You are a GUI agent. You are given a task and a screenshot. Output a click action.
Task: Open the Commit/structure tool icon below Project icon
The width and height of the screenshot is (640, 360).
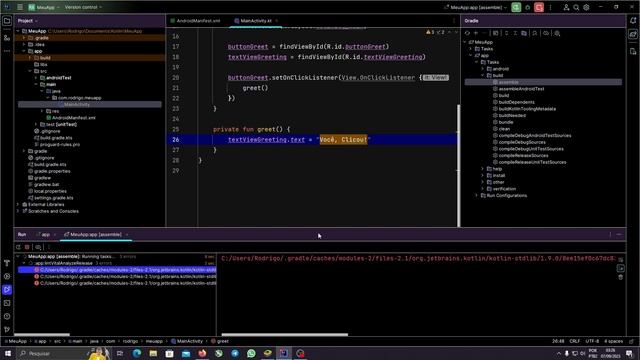click(x=7, y=38)
